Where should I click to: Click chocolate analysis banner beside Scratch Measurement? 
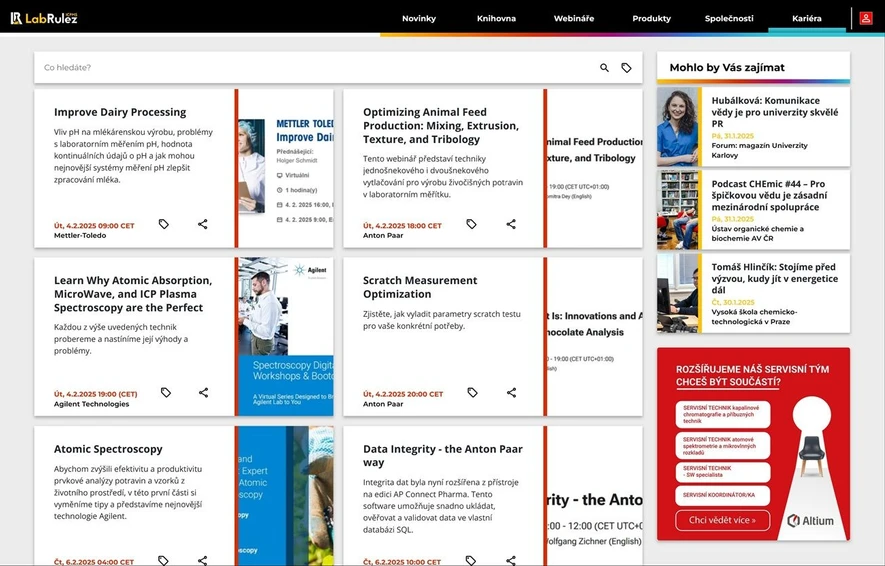(x=595, y=337)
